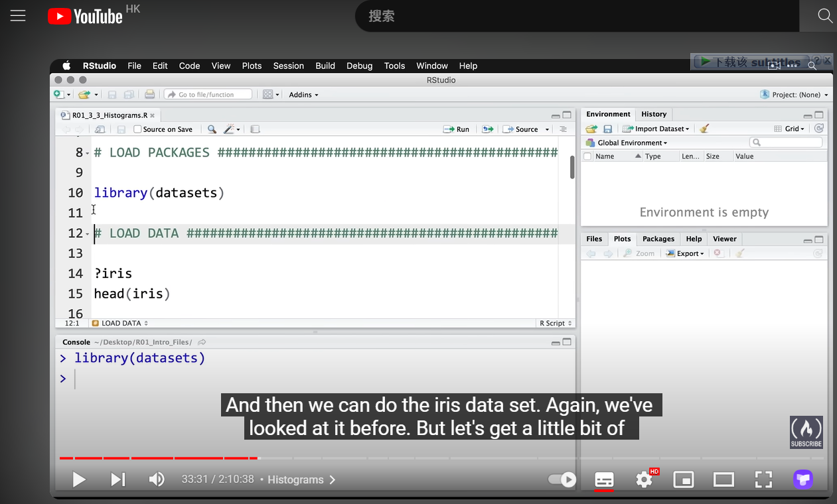Remove current plot with red X
837x504 pixels.
tap(718, 253)
